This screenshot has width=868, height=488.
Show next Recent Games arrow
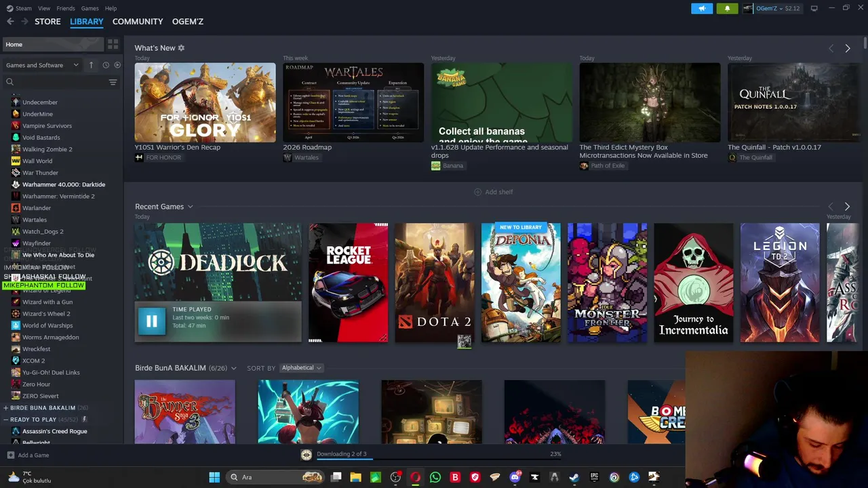point(847,207)
